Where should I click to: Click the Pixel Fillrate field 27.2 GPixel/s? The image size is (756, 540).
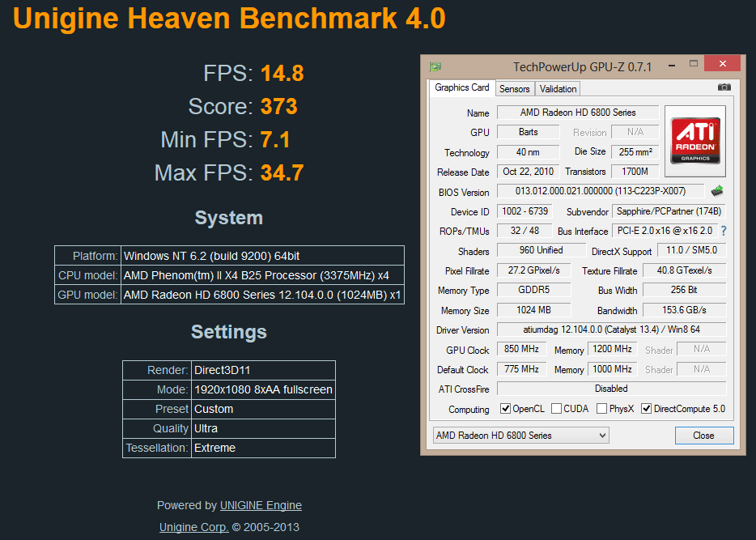click(x=533, y=270)
